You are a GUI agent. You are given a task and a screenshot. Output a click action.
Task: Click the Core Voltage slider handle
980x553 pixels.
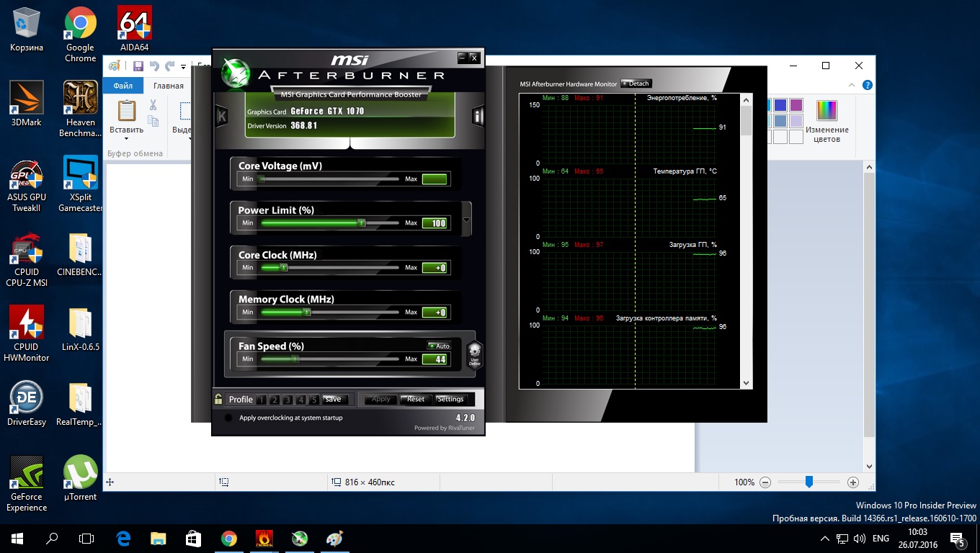262,179
